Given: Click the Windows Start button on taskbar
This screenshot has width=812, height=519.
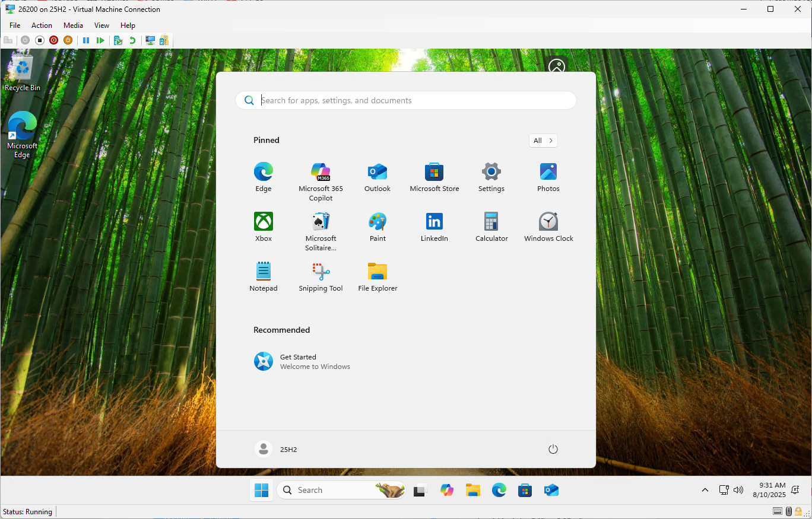Looking at the screenshot, I should coord(261,490).
